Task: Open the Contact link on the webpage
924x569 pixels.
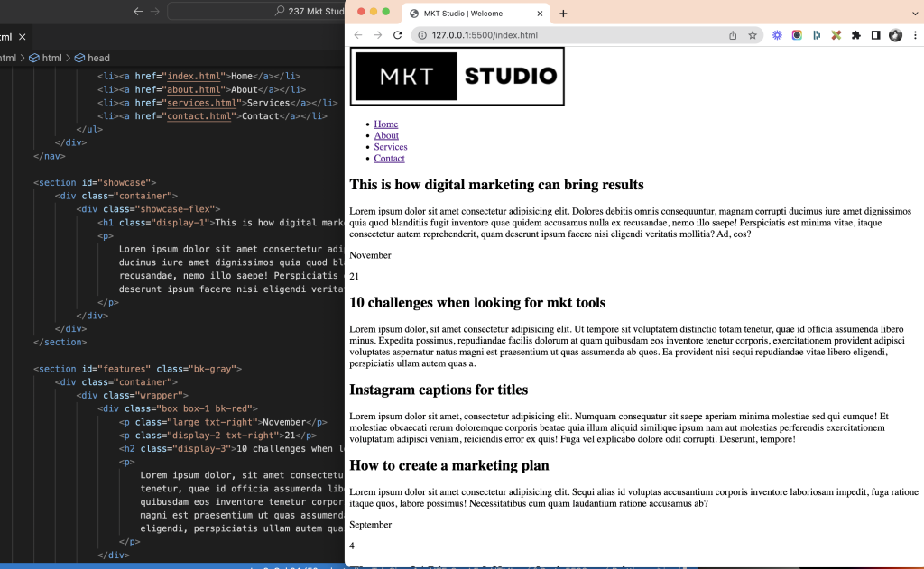Action: (390, 159)
